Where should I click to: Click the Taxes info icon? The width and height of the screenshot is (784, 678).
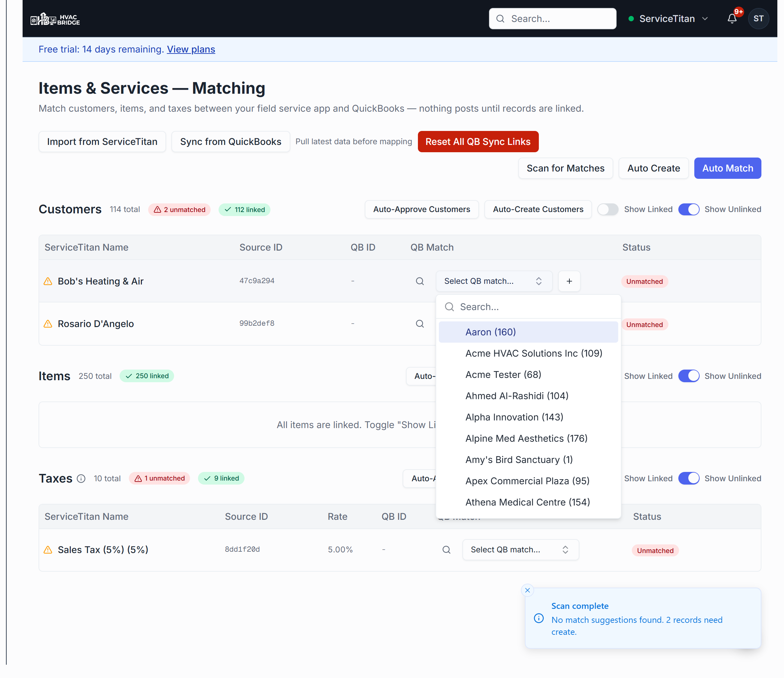81,479
